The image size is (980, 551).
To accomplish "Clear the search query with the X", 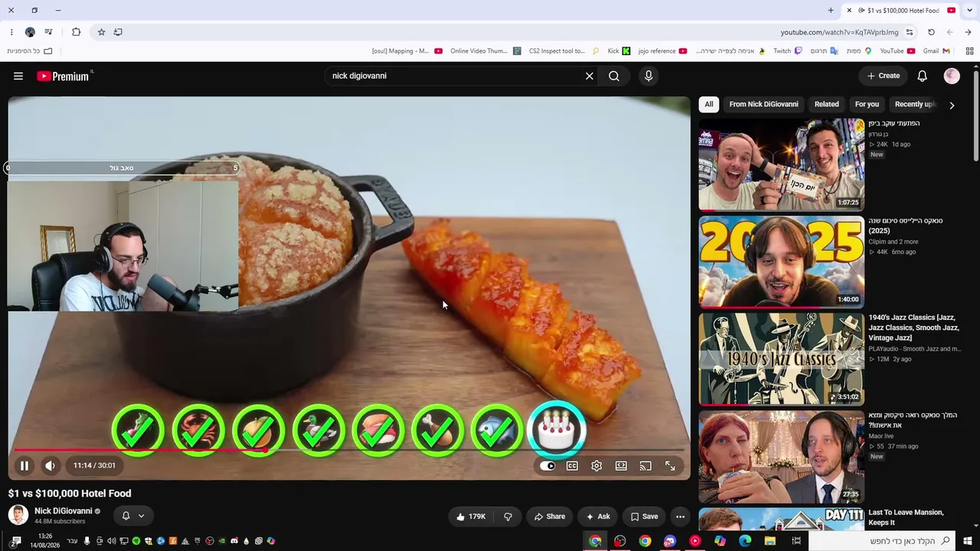I will point(590,76).
